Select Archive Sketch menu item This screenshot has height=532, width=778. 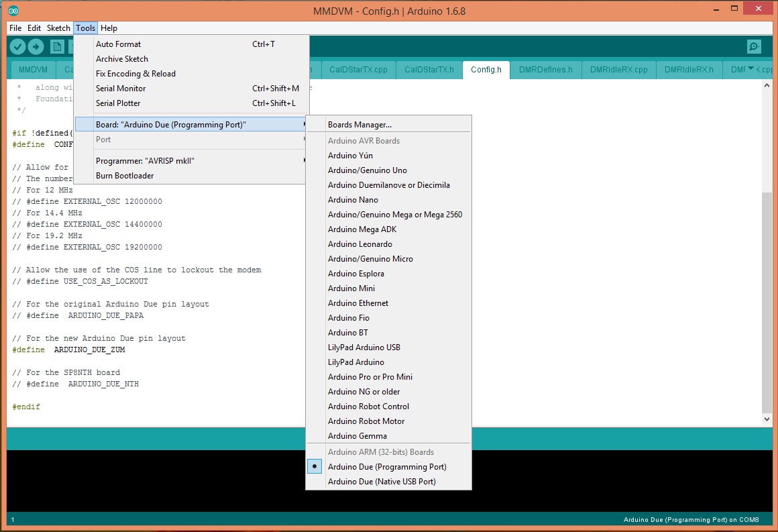(191, 58)
